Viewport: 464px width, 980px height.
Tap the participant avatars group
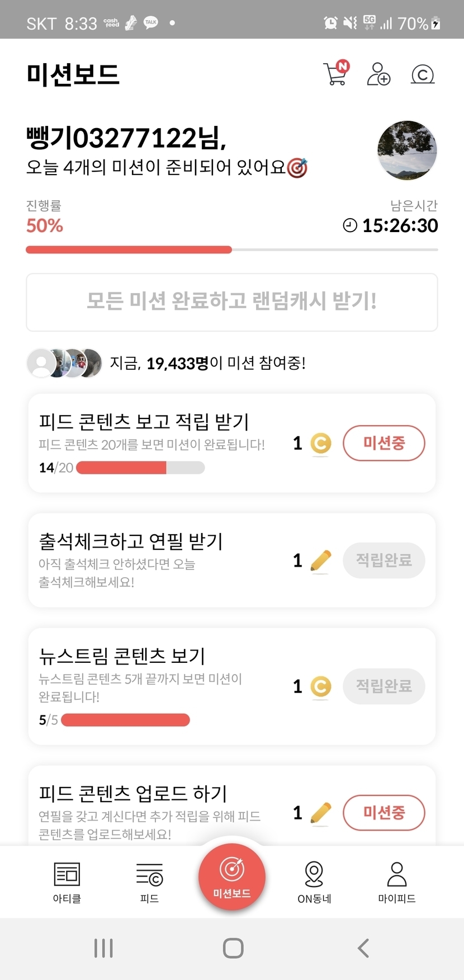tap(65, 363)
